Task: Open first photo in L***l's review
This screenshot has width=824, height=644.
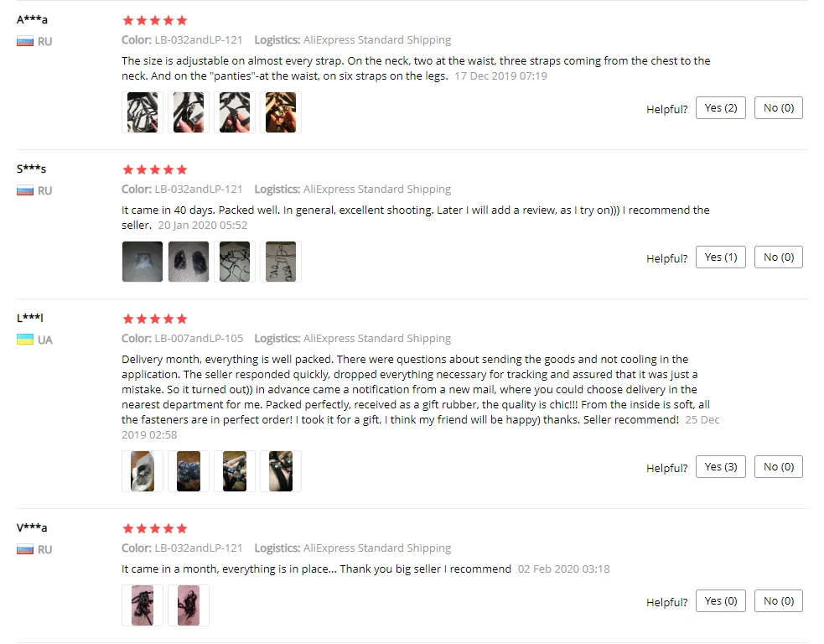Action: click(x=143, y=471)
